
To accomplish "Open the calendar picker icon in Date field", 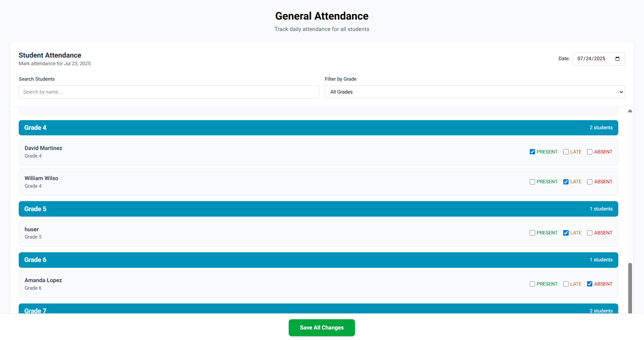I will (x=617, y=59).
